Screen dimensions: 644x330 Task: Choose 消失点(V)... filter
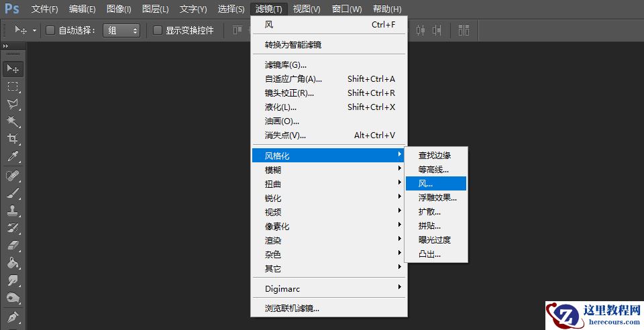click(329, 135)
